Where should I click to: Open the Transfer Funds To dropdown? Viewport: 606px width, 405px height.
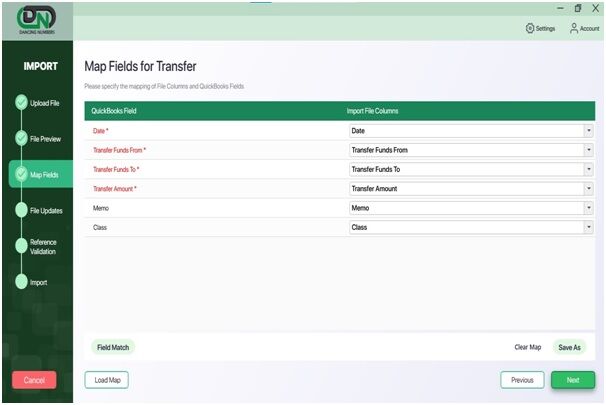pos(471,169)
